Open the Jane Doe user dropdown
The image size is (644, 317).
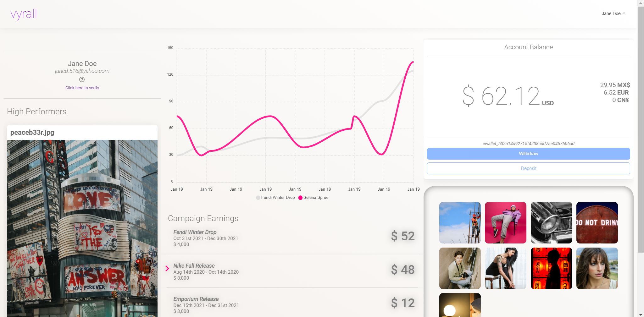[613, 14]
